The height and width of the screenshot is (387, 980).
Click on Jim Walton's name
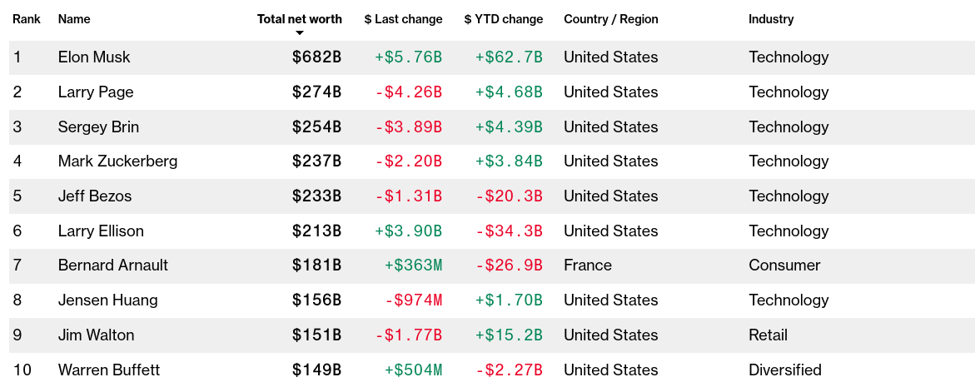[x=96, y=335]
